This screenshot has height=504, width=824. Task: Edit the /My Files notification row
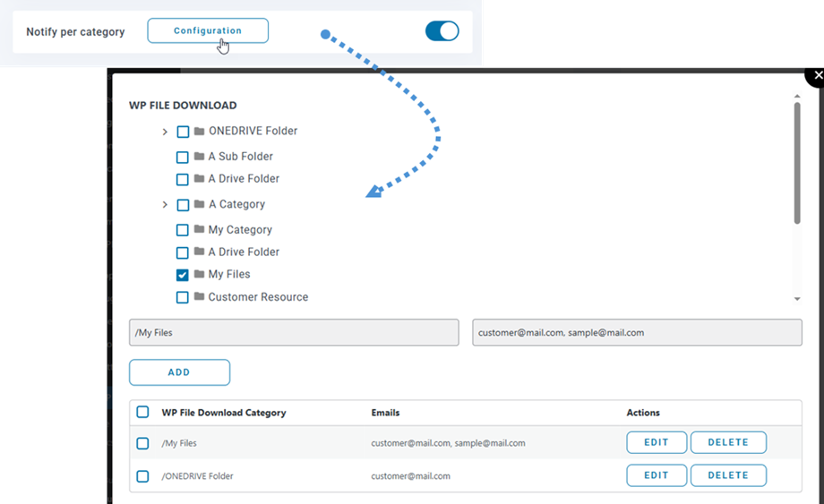point(656,442)
